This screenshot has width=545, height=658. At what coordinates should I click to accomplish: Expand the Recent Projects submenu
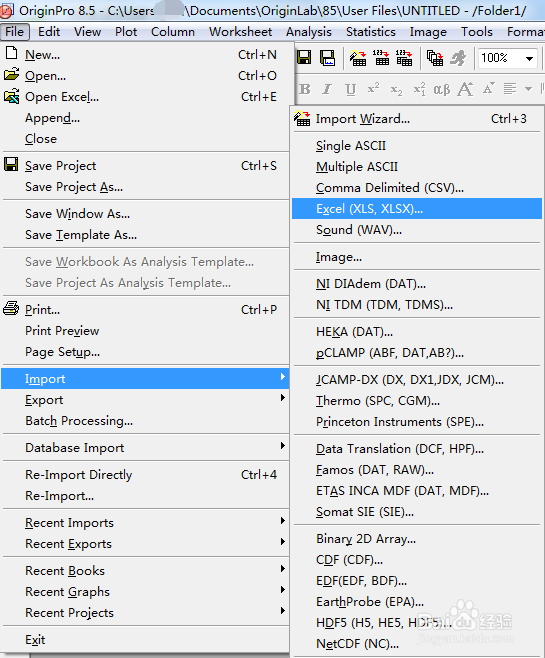[283, 610]
